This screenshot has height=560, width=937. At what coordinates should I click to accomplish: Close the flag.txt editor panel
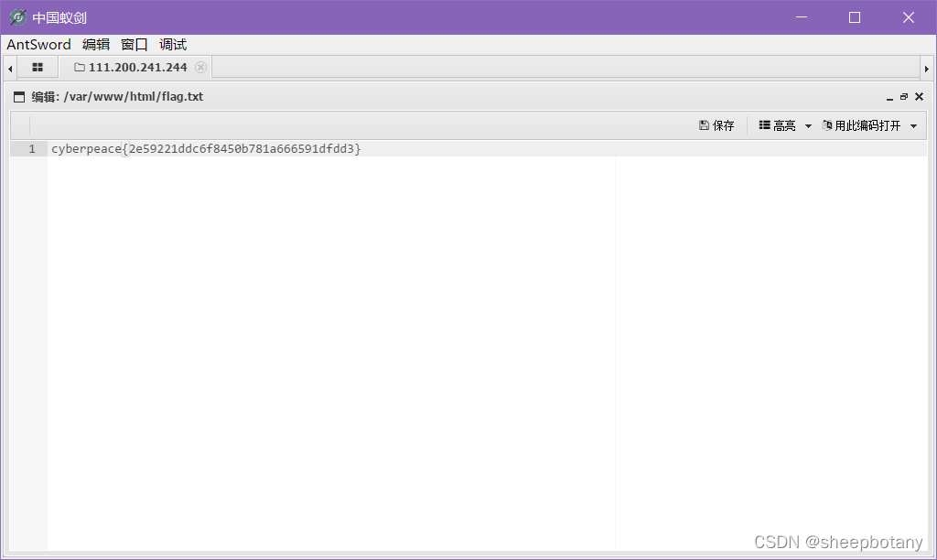[x=919, y=97]
